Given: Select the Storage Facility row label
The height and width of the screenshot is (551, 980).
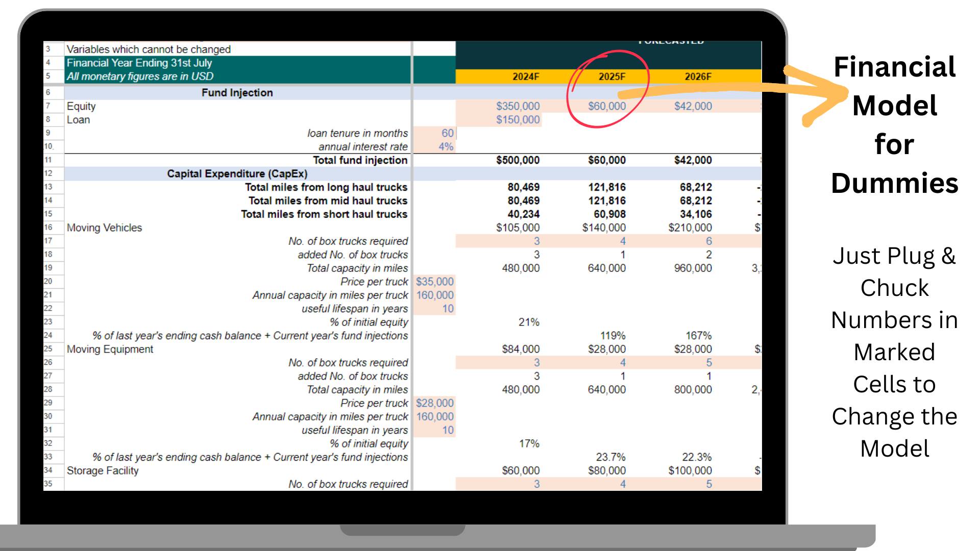Looking at the screenshot, I should [x=101, y=471].
